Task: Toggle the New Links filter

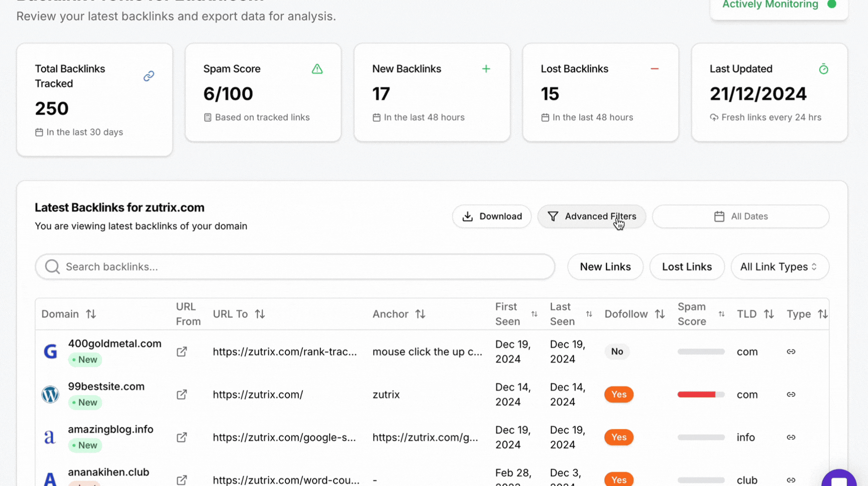Action: click(605, 267)
